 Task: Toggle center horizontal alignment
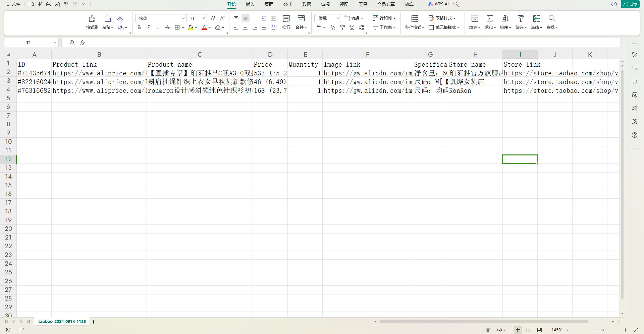click(x=246, y=27)
